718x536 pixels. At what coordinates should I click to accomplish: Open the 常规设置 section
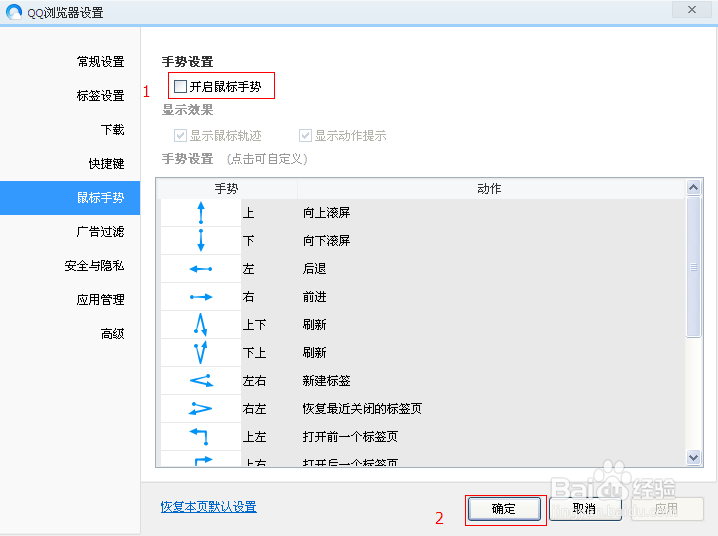point(100,61)
